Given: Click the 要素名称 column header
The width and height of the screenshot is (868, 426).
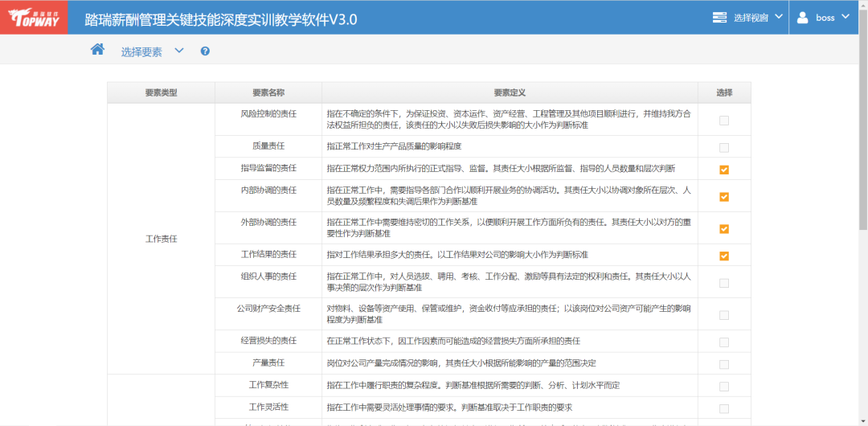Looking at the screenshot, I should [268, 93].
